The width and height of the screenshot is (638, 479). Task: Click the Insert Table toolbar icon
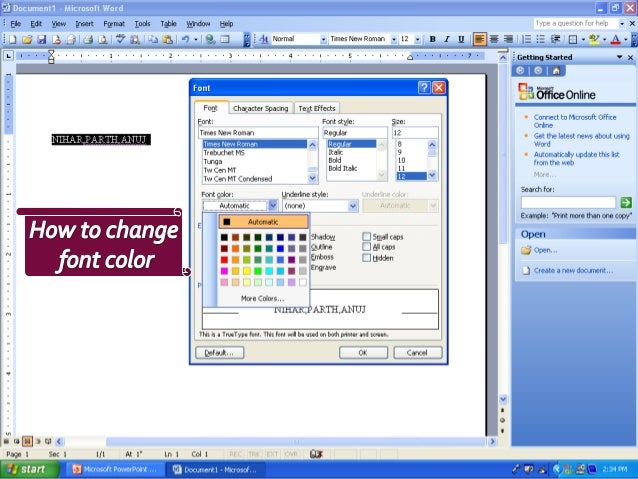coord(225,39)
